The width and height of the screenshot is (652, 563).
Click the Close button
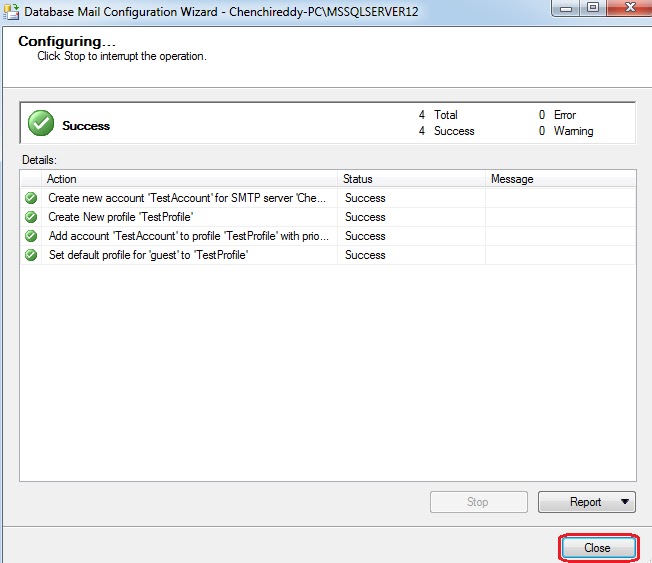point(598,548)
